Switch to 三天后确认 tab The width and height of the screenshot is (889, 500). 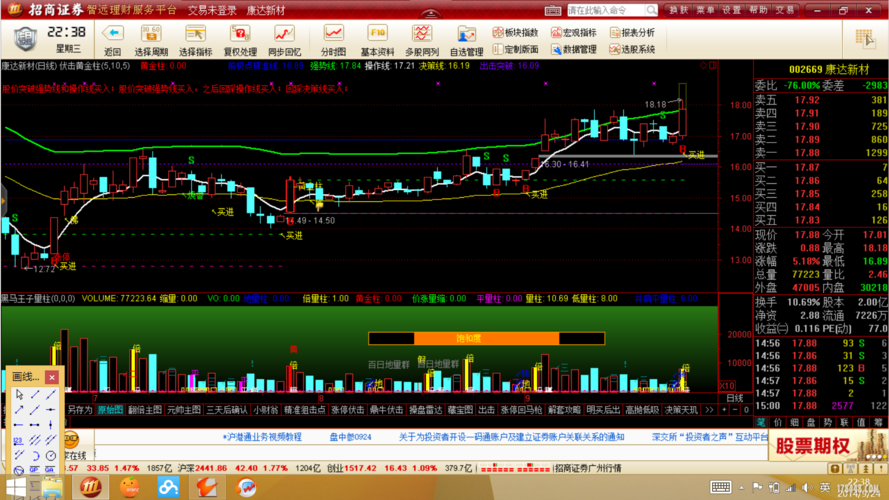tap(227, 410)
